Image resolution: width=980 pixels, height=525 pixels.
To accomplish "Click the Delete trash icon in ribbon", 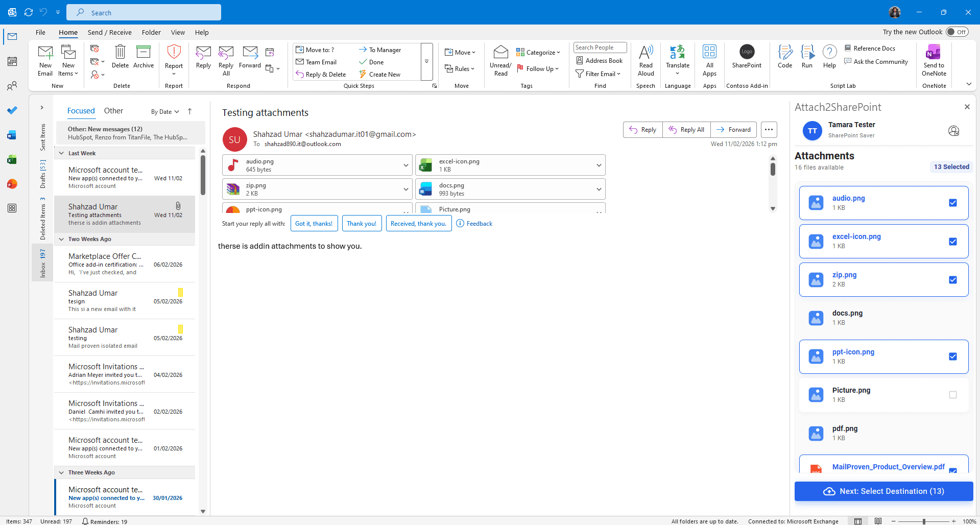I will [x=120, y=52].
